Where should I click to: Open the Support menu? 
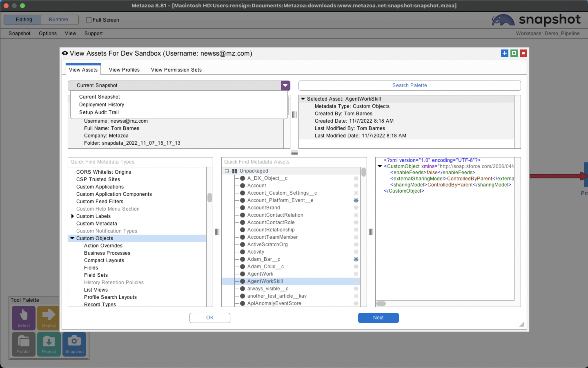(94, 33)
